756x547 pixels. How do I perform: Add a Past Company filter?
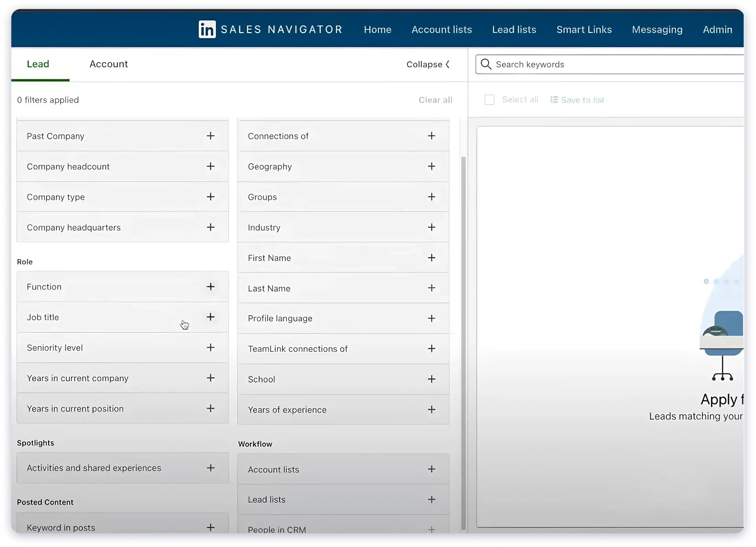point(210,136)
